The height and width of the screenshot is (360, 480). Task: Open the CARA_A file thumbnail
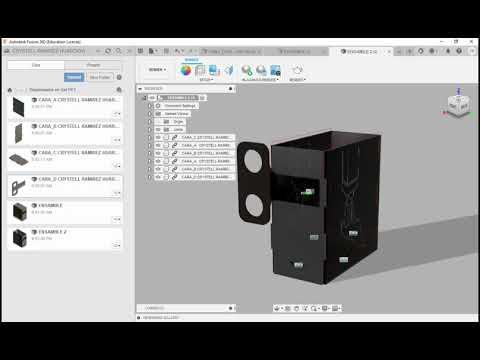tap(19, 107)
